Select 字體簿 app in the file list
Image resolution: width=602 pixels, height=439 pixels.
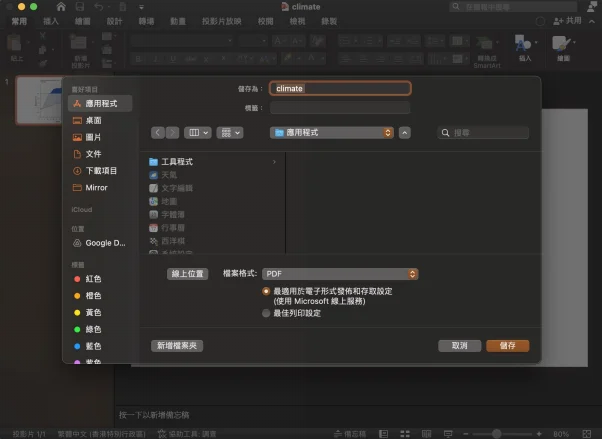click(167, 215)
